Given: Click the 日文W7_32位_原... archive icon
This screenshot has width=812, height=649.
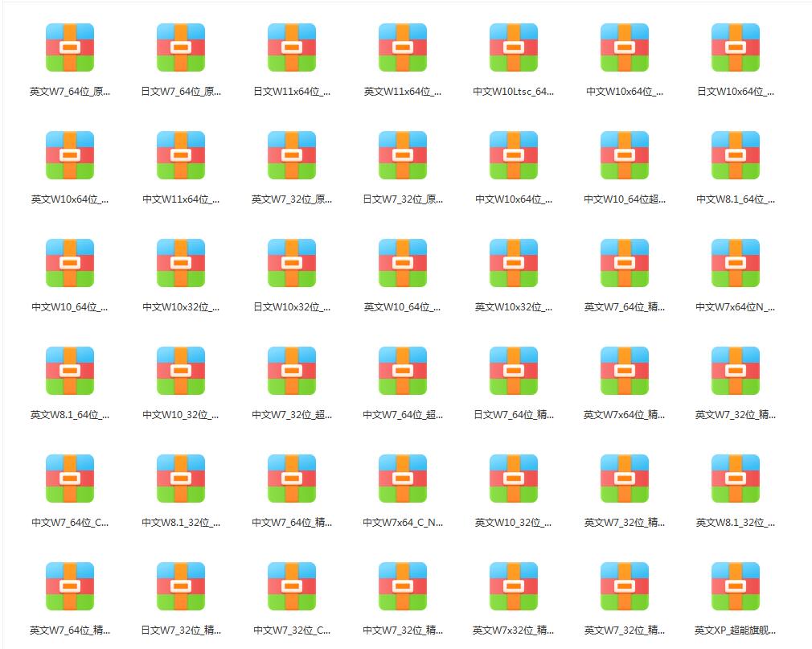Looking at the screenshot, I should point(402,155).
